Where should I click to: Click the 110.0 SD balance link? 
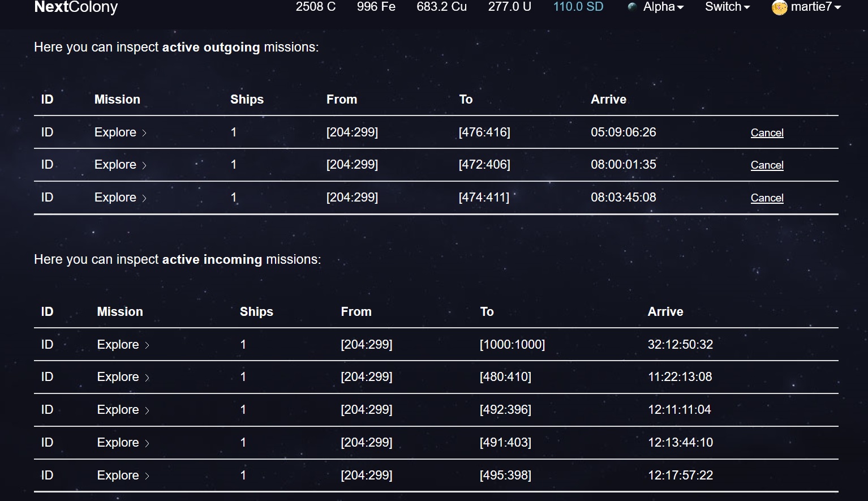click(x=578, y=7)
